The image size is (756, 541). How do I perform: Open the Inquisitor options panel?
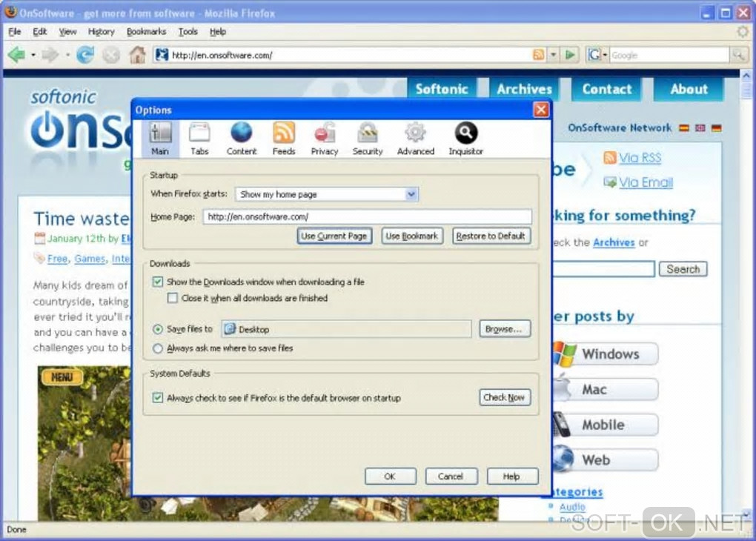pyautogui.click(x=465, y=139)
